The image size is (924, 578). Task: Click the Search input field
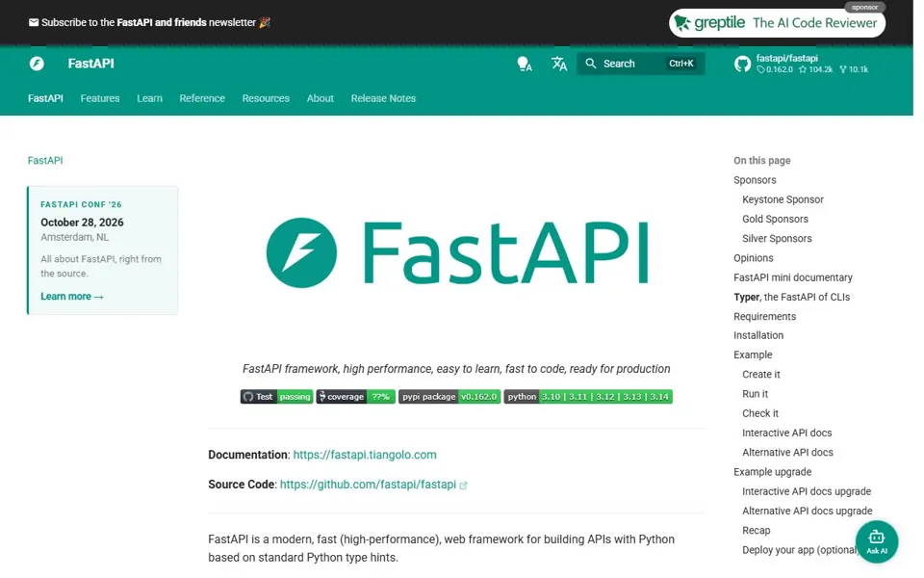point(641,64)
